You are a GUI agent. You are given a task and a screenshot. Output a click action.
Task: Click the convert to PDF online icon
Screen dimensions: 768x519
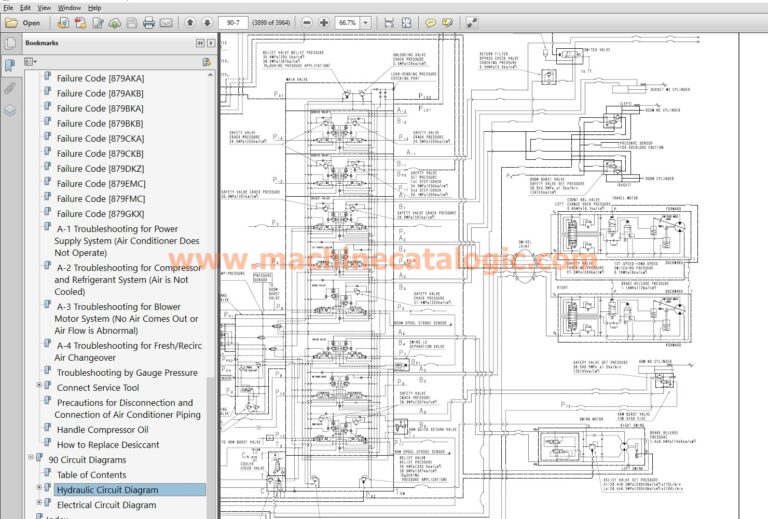point(63,23)
